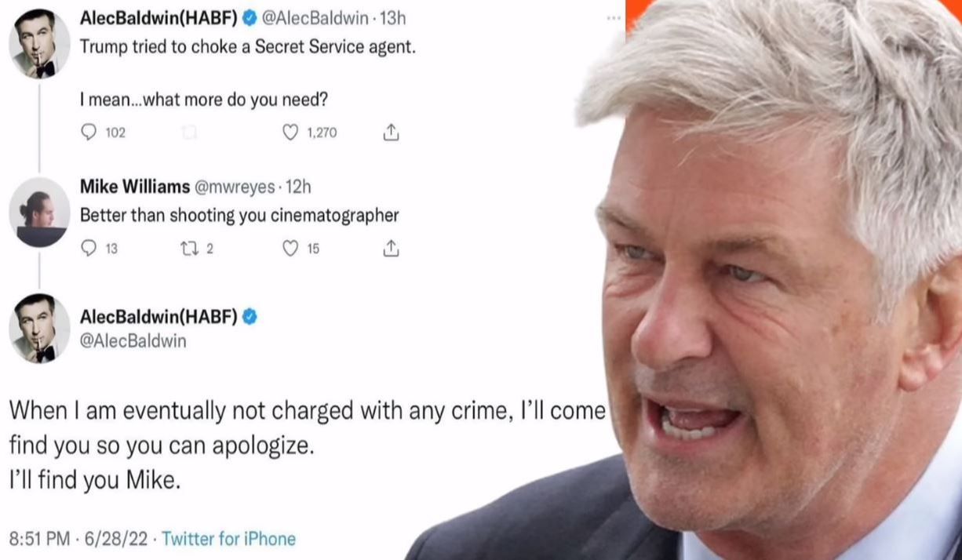
Task: Click reply icon on Trump choke tweet
Action: pyautogui.click(x=89, y=133)
